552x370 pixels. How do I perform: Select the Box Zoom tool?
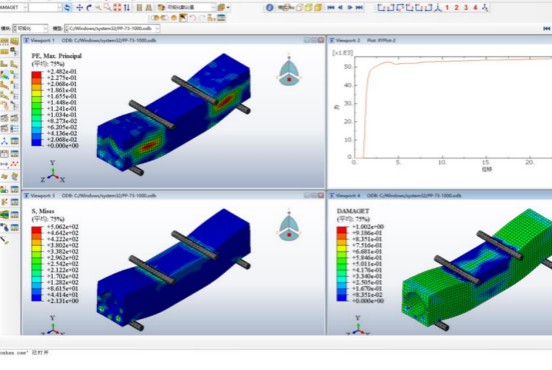click(107, 7)
